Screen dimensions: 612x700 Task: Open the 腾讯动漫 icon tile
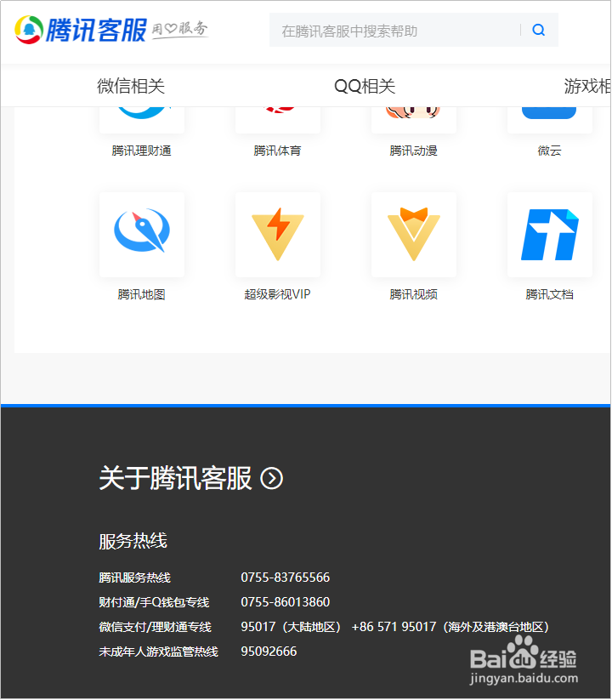point(413,120)
